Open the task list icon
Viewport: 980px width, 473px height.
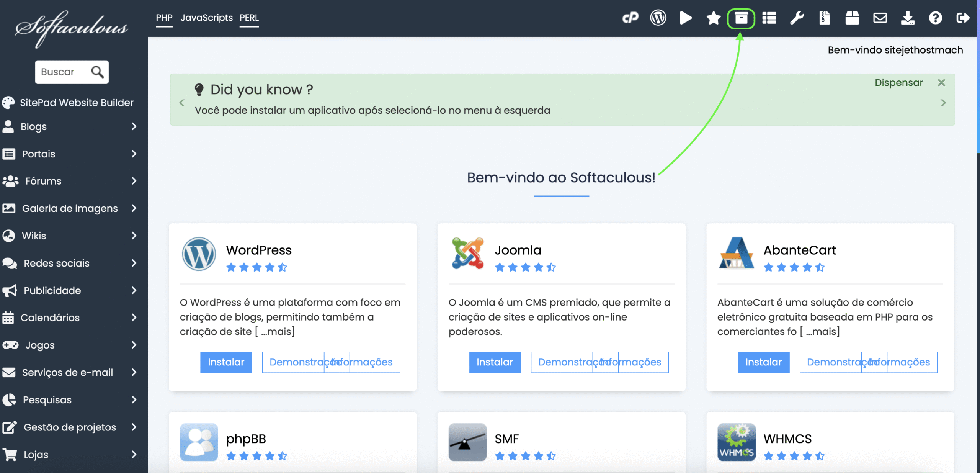[x=769, y=18]
